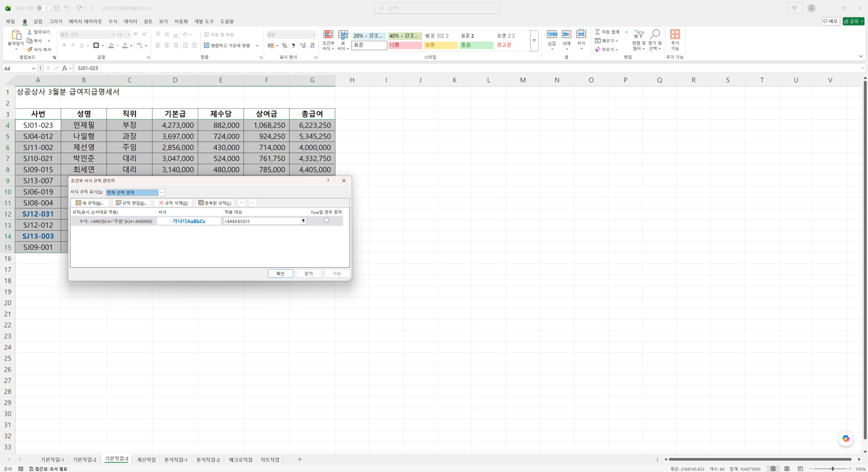
Task: Click the comma style icon
Action: click(293, 46)
